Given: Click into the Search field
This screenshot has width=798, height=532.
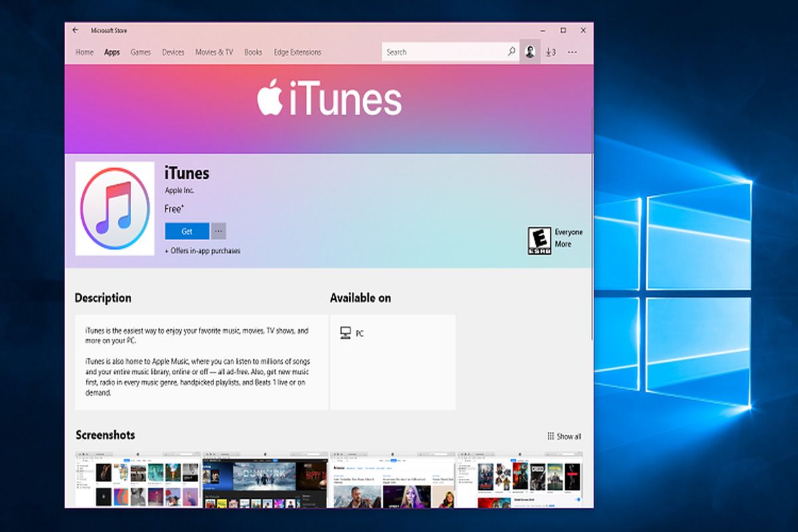Looking at the screenshot, I should coord(442,52).
